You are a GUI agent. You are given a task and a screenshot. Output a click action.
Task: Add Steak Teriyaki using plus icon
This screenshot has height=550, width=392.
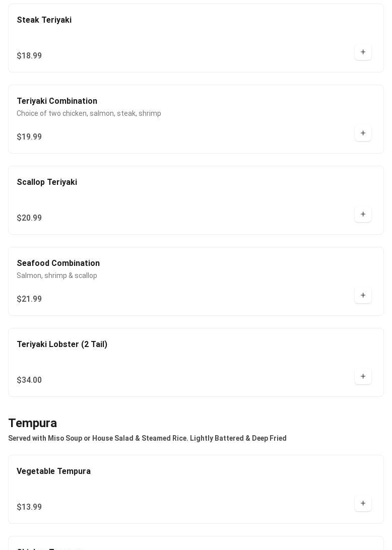363,52
